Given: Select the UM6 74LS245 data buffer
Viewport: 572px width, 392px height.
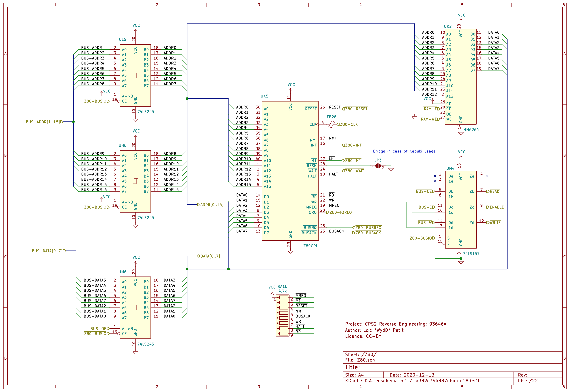Looking at the screenshot, I should pos(135,307).
